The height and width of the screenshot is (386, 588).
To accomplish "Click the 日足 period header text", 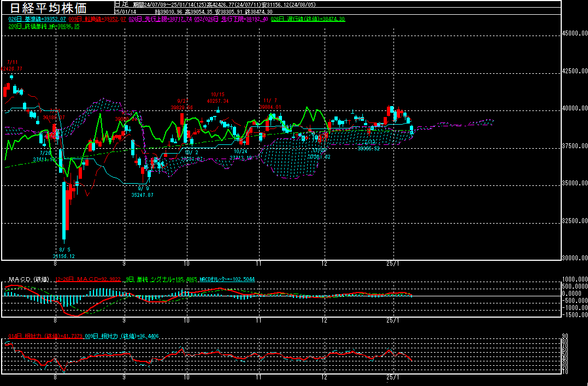I will point(121,4).
